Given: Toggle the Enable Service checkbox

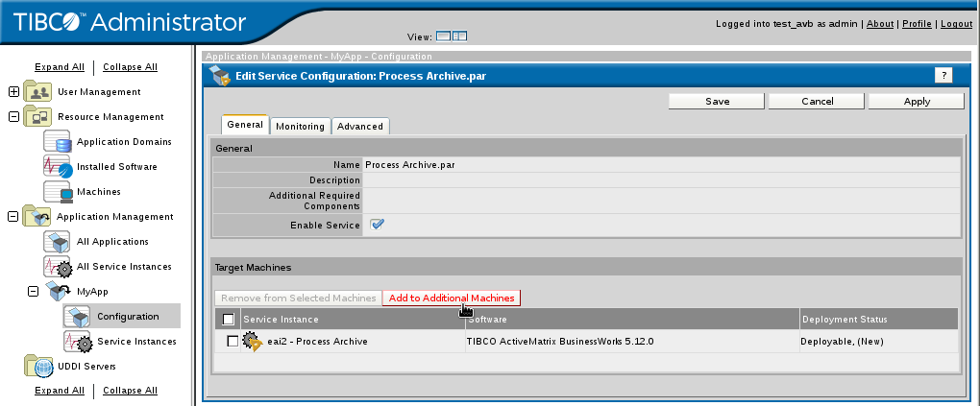Looking at the screenshot, I should tap(378, 225).
